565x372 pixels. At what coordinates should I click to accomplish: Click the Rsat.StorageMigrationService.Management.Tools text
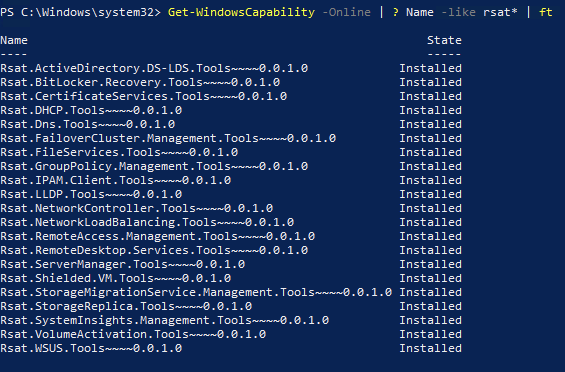click(196, 292)
